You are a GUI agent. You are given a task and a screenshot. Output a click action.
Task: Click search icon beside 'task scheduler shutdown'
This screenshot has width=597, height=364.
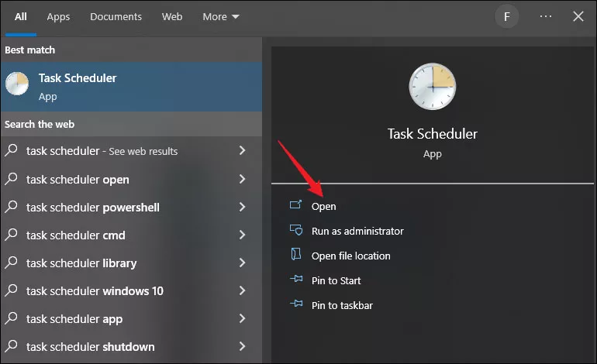(12, 345)
